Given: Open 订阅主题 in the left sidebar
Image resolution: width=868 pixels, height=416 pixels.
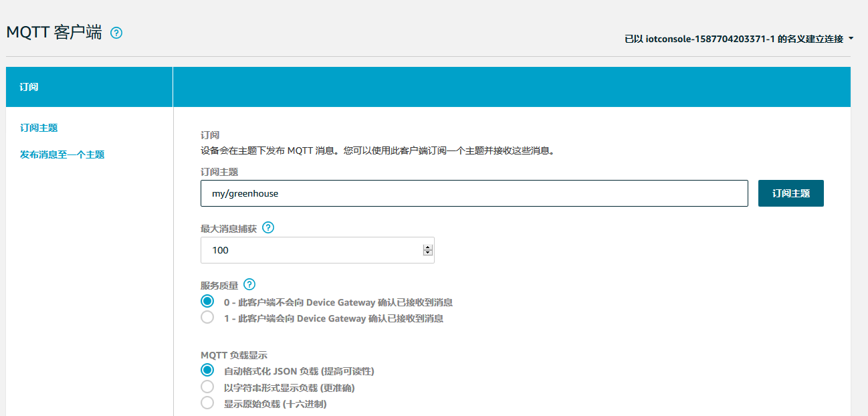Looking at the screenshot, I should click(x=38, y=128).
